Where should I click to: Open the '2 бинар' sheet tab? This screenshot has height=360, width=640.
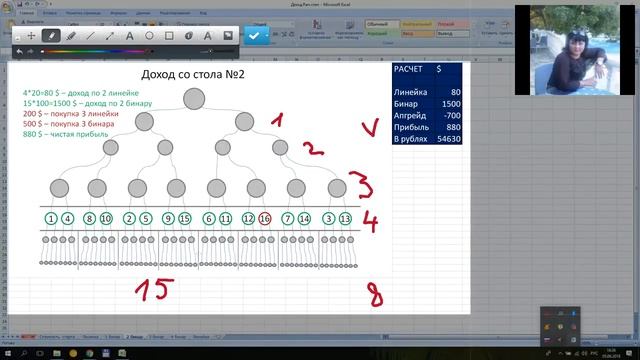135,337
